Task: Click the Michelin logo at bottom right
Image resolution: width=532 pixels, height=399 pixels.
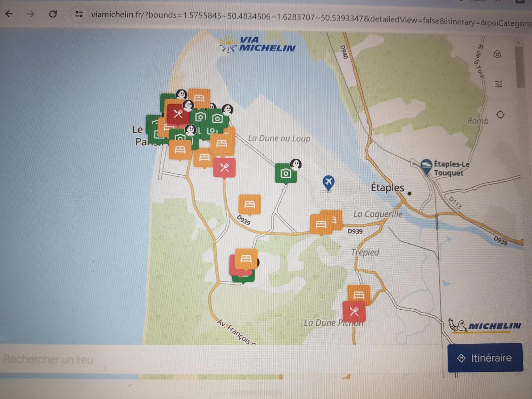Action: pyautogui.click(x=485, y=326)
